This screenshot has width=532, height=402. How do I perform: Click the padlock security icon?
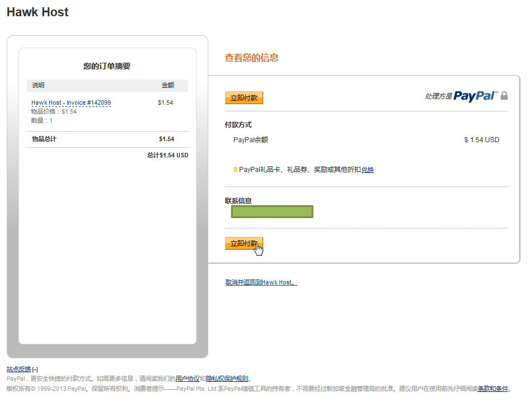click(x=504, y=96)
